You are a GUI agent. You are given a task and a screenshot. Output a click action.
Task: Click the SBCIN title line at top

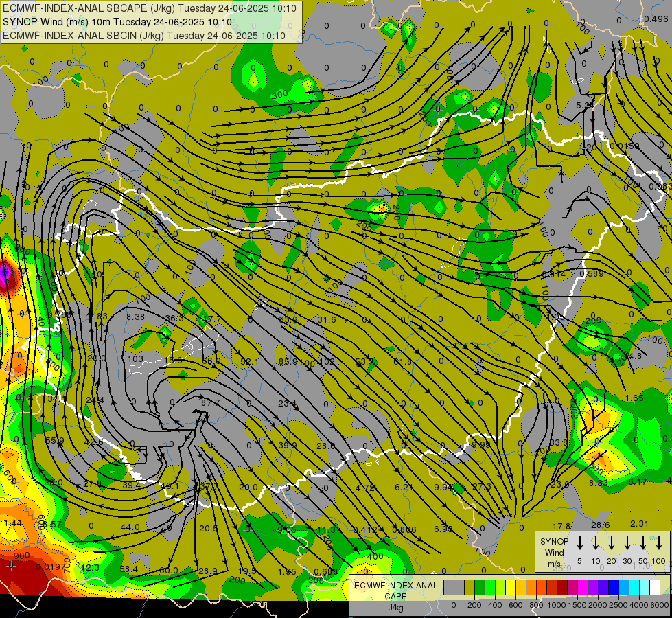point(144,36)
